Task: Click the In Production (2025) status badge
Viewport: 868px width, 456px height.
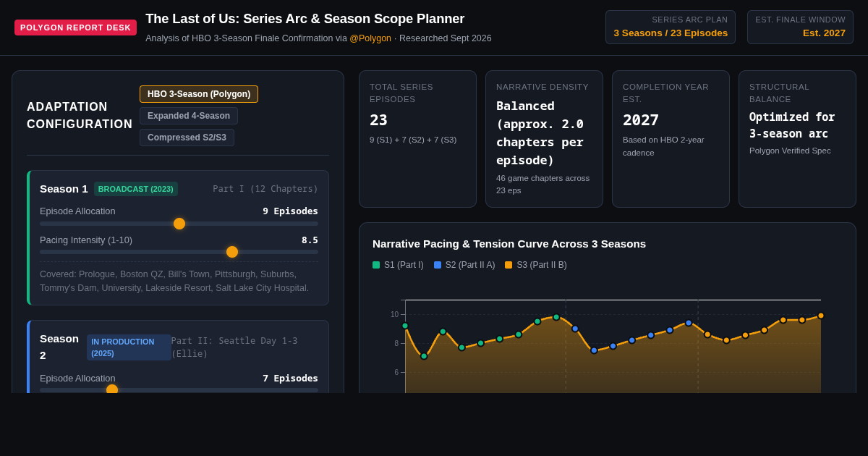Action: click(x=129, y=347)
